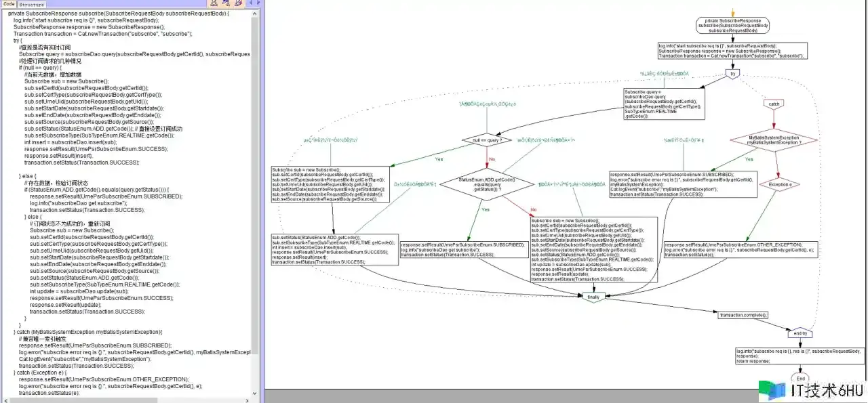Screen dimensions: 868x403
Task: Select the 'catch' node in the flowchart
Action: [773, 104]
